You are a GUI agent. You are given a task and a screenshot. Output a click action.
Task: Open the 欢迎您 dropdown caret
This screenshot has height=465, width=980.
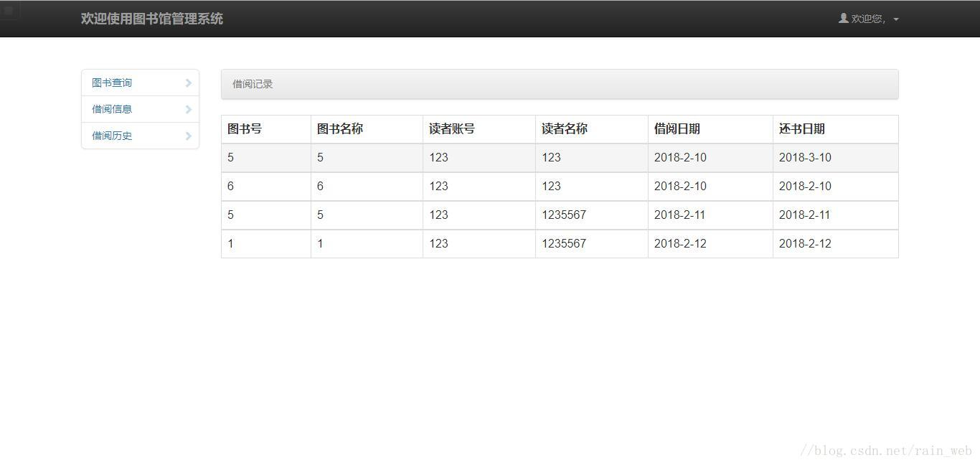click(x=896, y=19)
